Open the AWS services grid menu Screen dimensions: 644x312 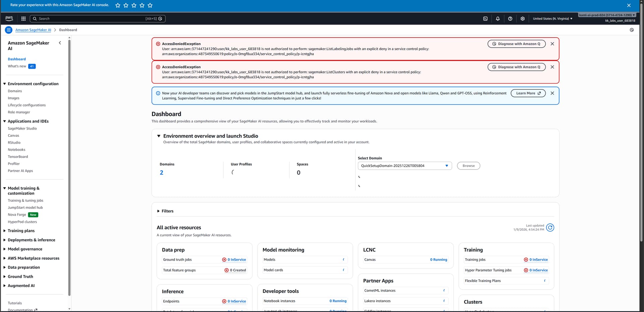coord(23,19)
